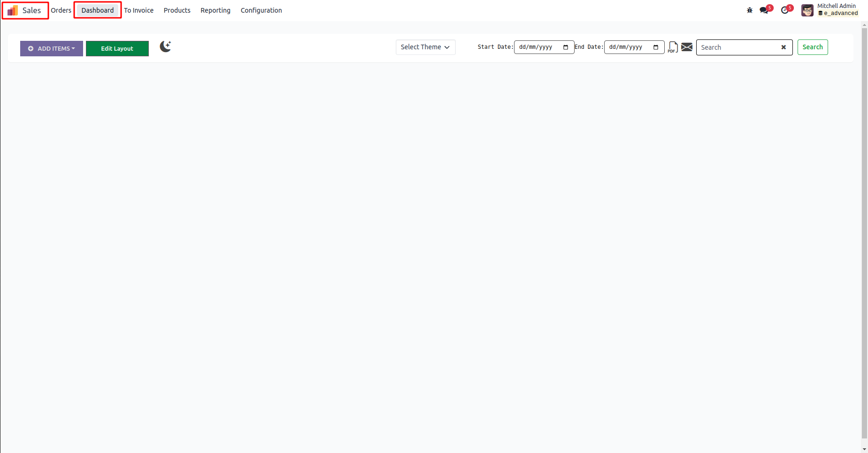This screenshot has height=453, width=868.
Task: Open the Orders menu
Action: point(61,10)
